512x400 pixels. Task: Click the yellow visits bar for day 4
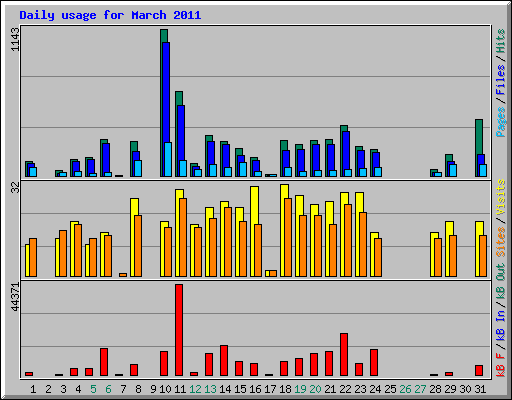point(73,249)
